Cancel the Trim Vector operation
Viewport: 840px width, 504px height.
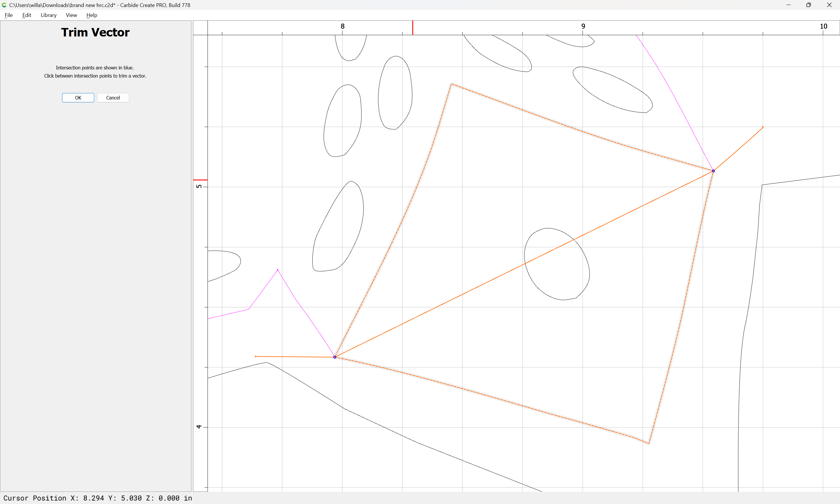(113, 98)
